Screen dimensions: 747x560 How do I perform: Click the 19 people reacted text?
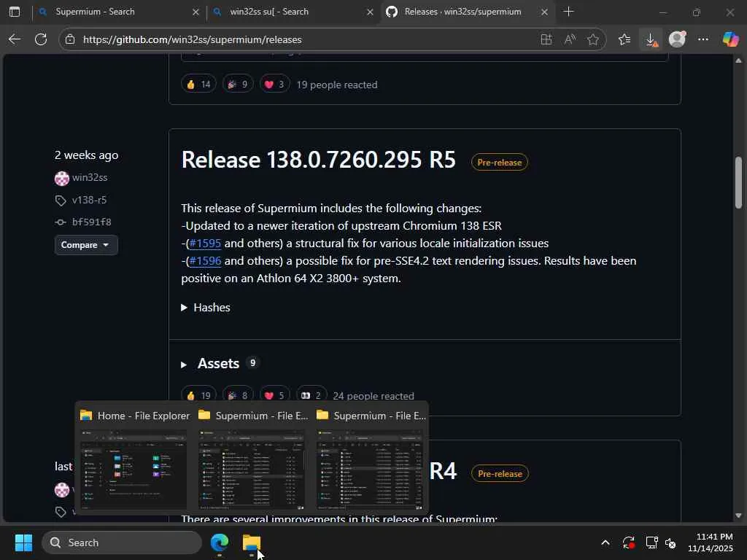(x=337, y=85)
